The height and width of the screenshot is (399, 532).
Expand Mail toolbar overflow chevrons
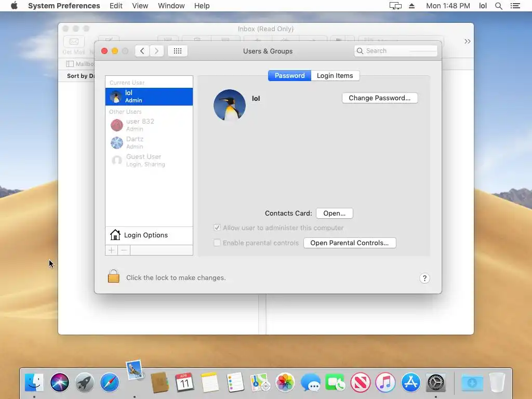[467, 41]
